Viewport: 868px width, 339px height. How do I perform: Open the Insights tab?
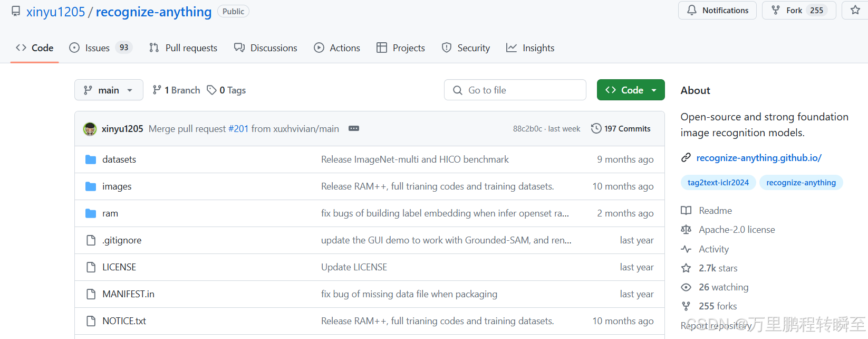click(530, 48)
